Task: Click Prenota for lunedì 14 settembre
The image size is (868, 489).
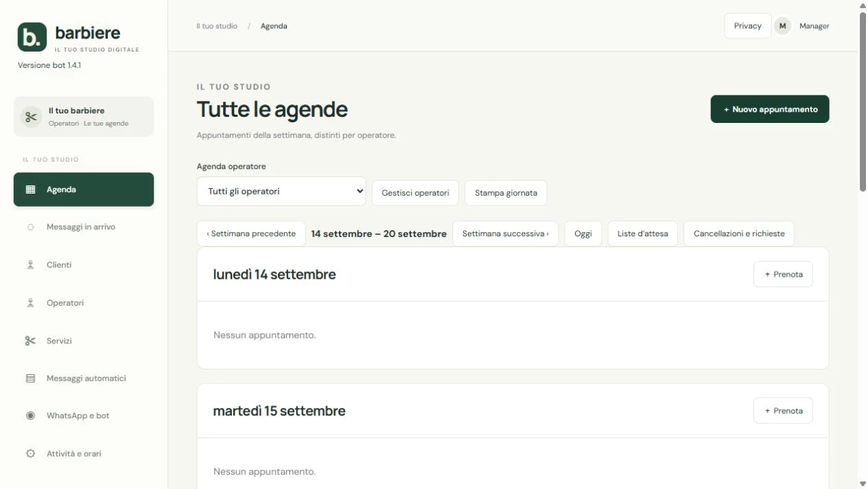Action: [783, 274]
